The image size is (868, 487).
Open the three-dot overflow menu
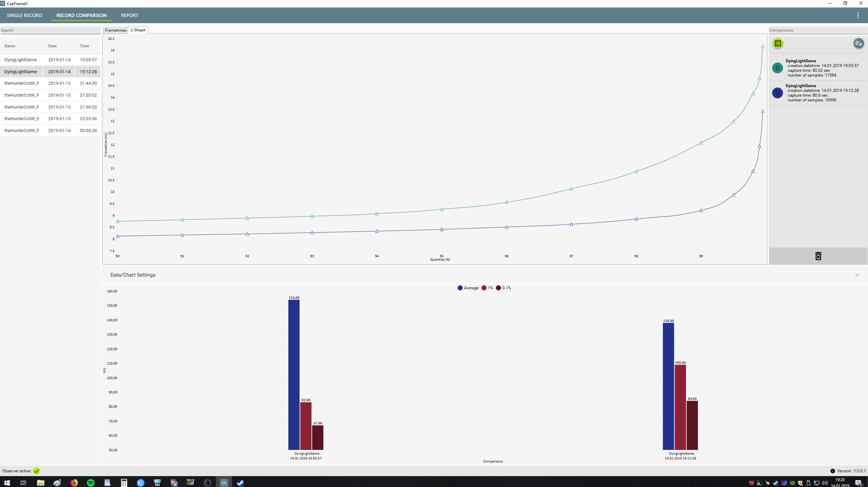point(858,15)
